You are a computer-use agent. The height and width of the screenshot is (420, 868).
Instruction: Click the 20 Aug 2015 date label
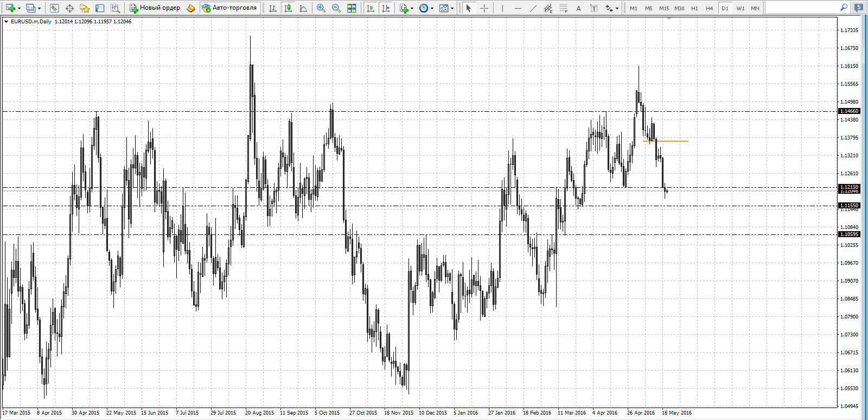coord(260,413)
